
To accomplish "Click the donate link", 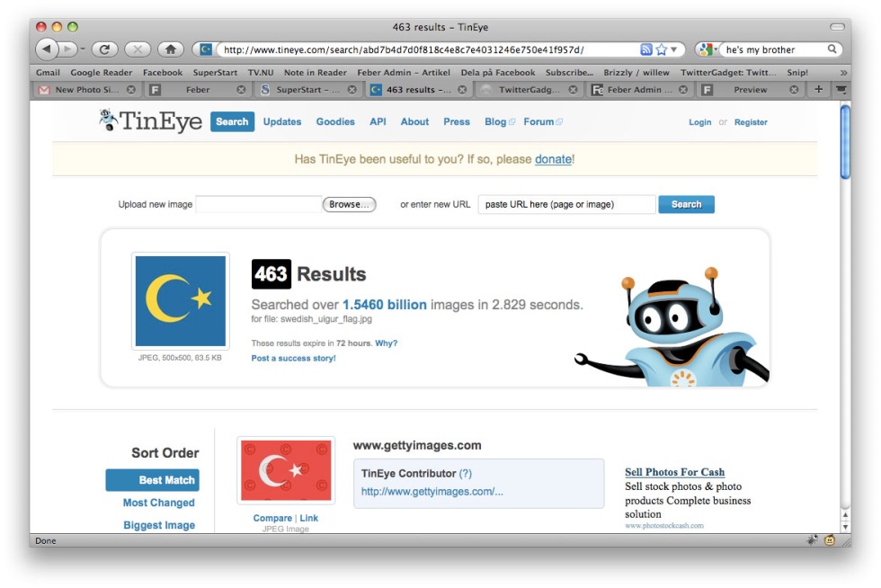I will point(553,159).
